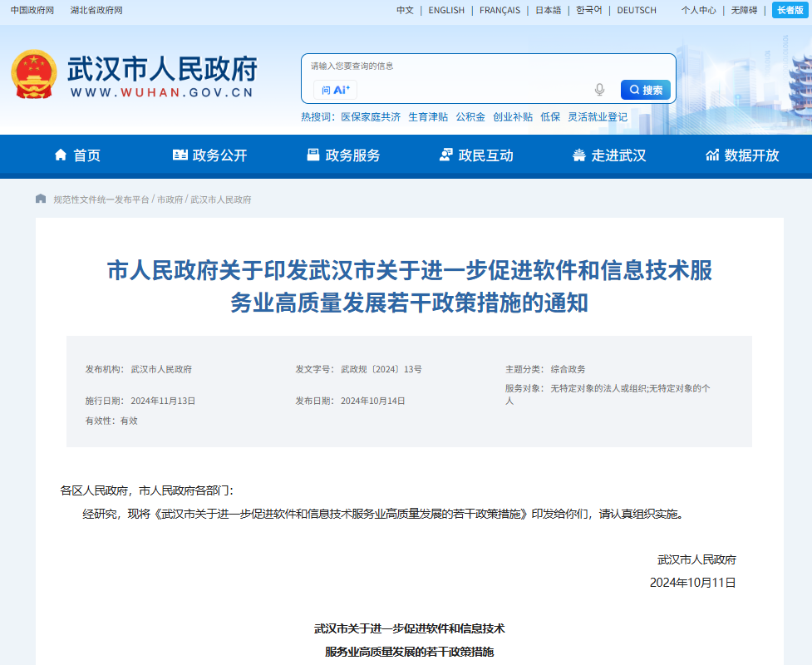Click the 公积金 hot search link
The height and width of the screenshot is (665, 812).
click(x=470, y=117)
